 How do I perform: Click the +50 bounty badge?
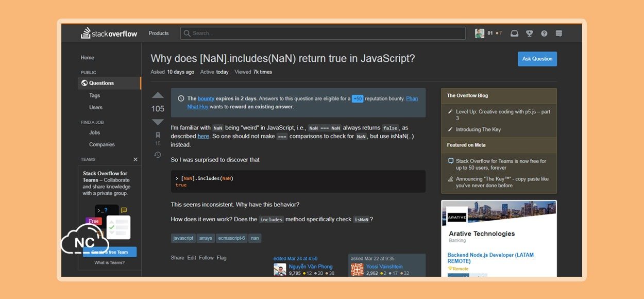pyautogui.click(x=358, y=98)
